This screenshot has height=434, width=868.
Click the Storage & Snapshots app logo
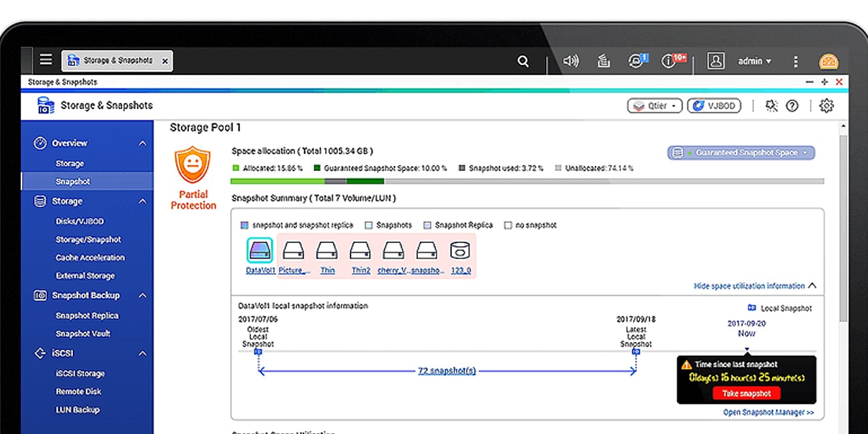coord(45,105)
